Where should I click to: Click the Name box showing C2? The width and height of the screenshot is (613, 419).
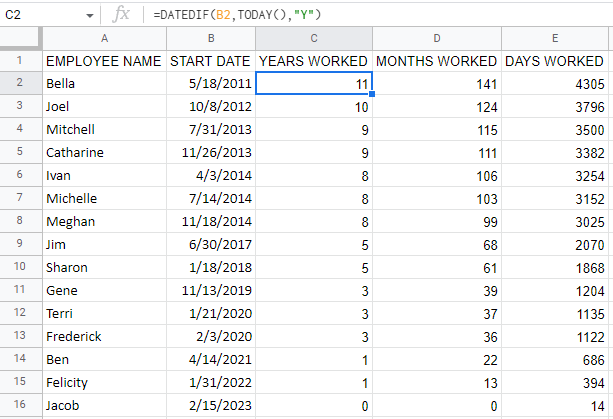coord(40,15)
